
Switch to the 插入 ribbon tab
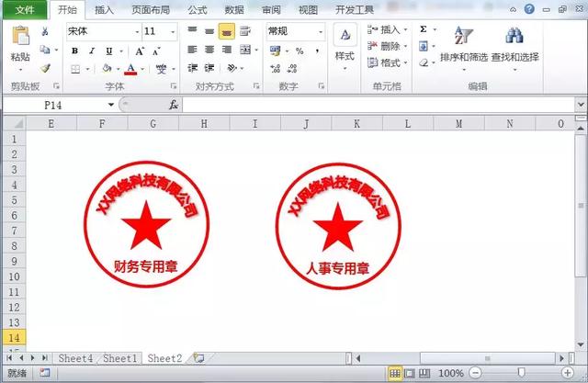pos(105,10)
